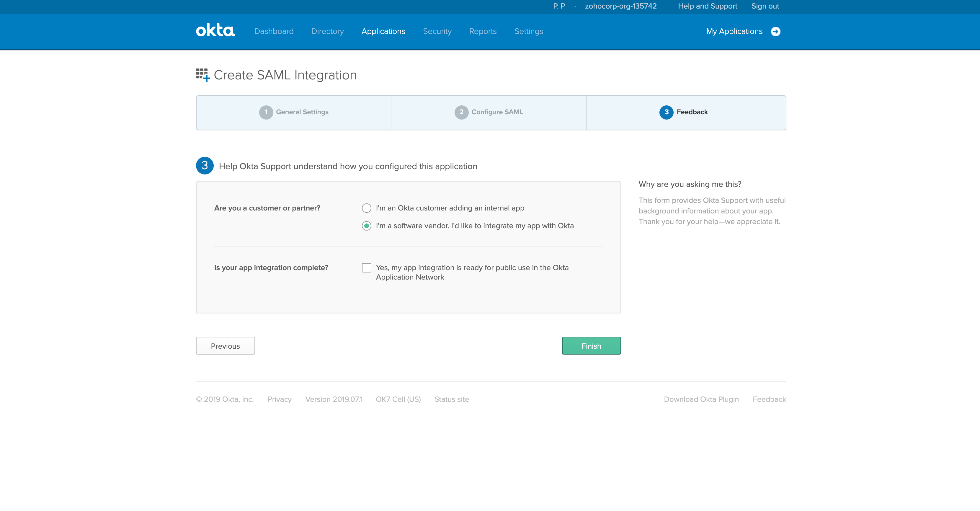Check app integration ready for public use
Image resolution: width=980 pixels, height=511 pixels.
pyautogui.click(x=366, y=268)
